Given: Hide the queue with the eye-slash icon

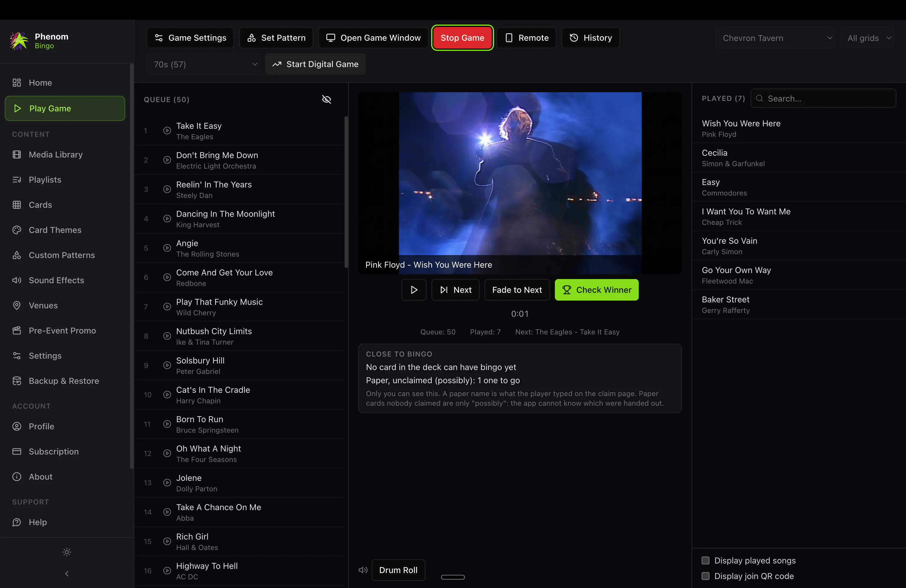Looking at the screenshot, I should [x=326, y=99].
